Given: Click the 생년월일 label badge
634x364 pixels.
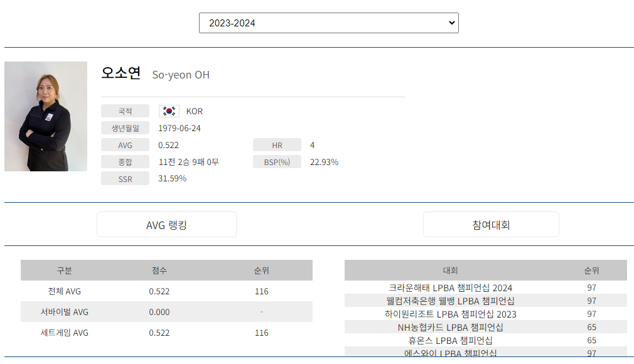Looking at the screenshot, I should pos(125,127).
